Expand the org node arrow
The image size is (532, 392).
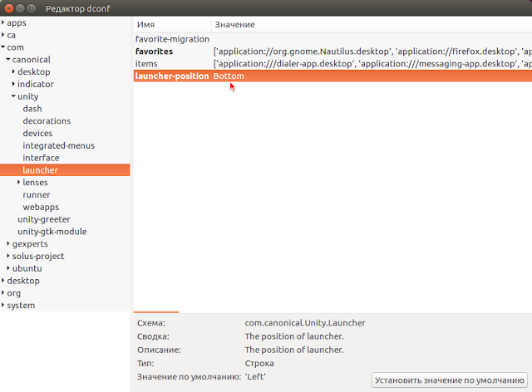(3, 293)
